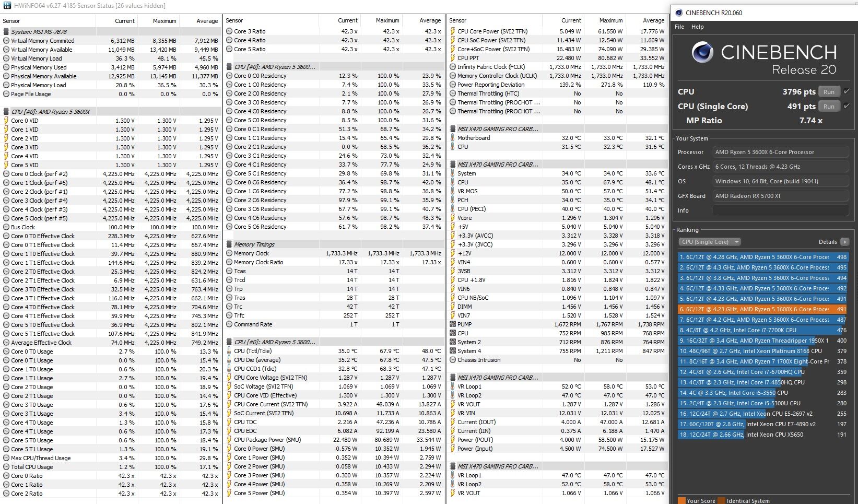Click the icon beside Thermal Throttling (HTC)
The width and height of the screenshot is (858, 504).
(453, 93)
